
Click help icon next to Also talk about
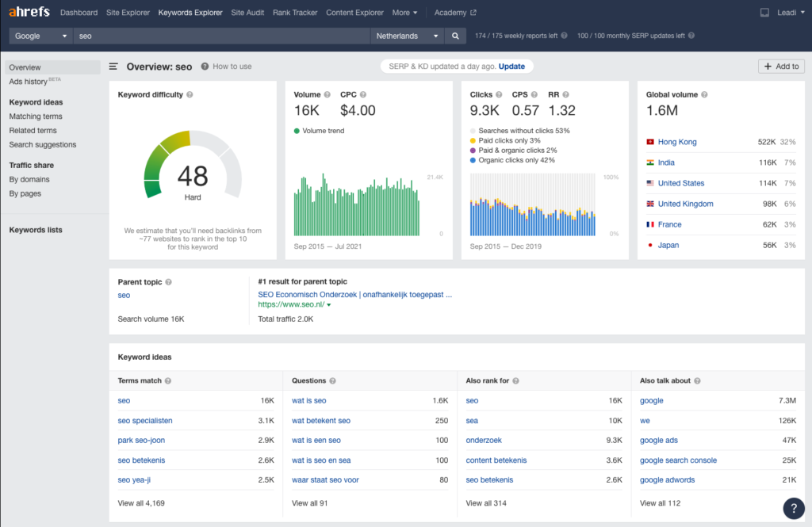tap(697, 381)
